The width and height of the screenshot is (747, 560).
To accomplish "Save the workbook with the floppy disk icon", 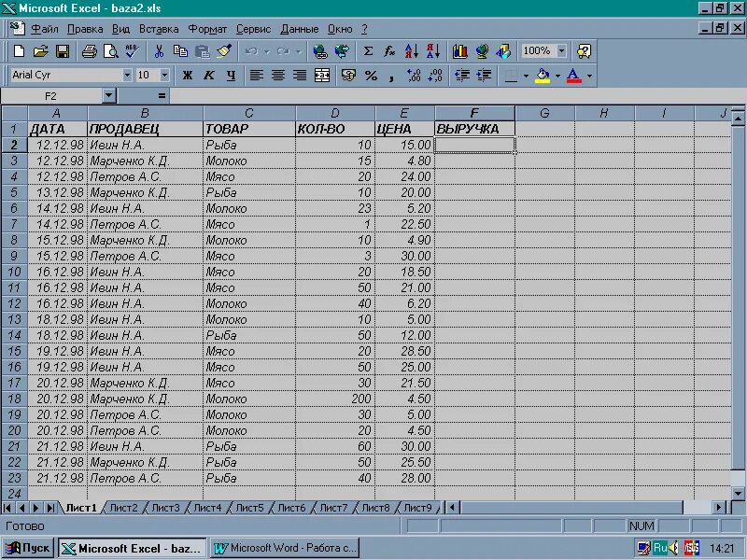I will coord(63,51).
